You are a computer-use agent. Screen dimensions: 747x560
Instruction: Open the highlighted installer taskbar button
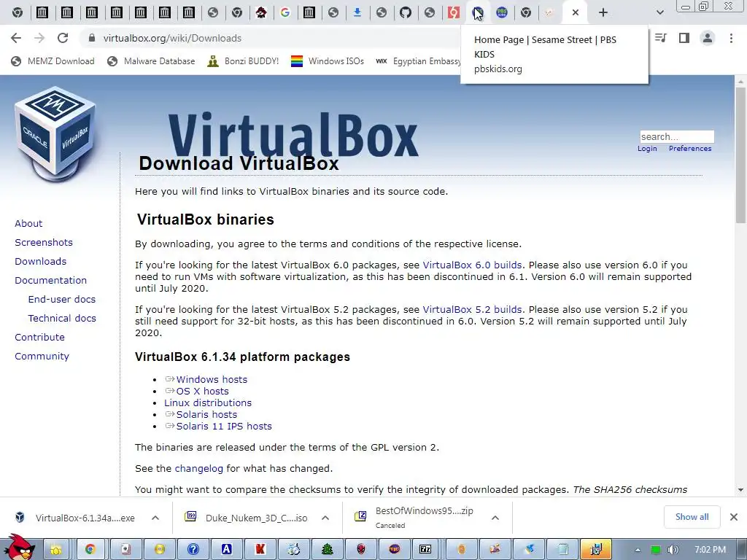(596, 550)
